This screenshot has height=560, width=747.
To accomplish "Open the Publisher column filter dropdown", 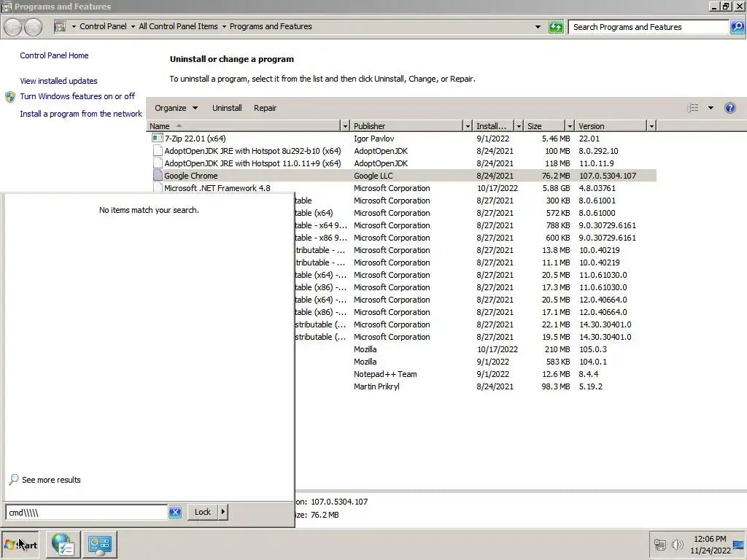I will tap(468, 126).
